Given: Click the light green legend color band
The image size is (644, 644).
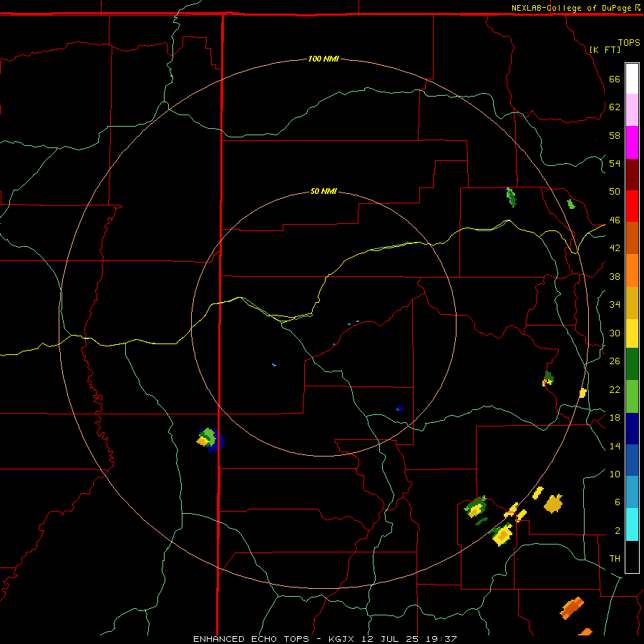Looking at the screenshot, I should click(x=632, y=396).
